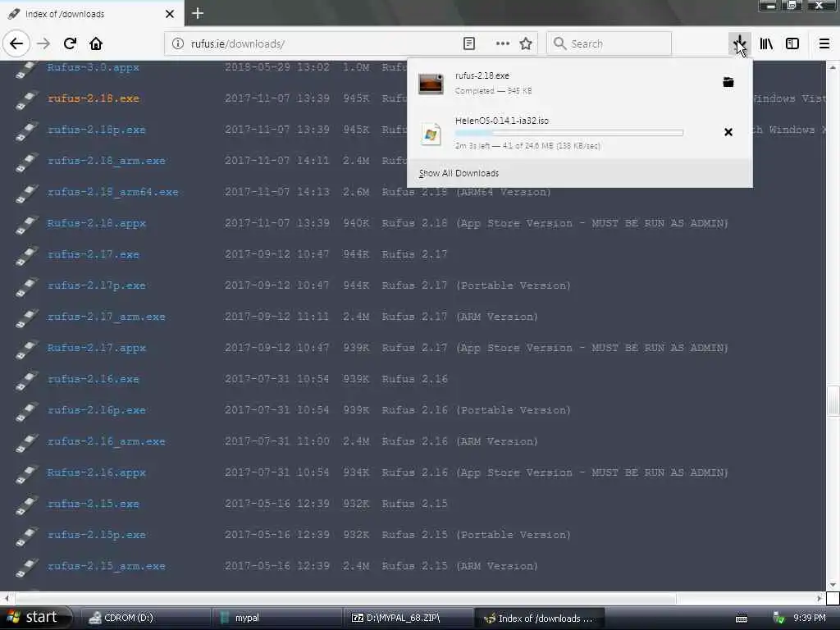Viewport: 840px width, 630px height.
Task: Open Rufus-2.16.appx link
Action: tap(97, 472)
